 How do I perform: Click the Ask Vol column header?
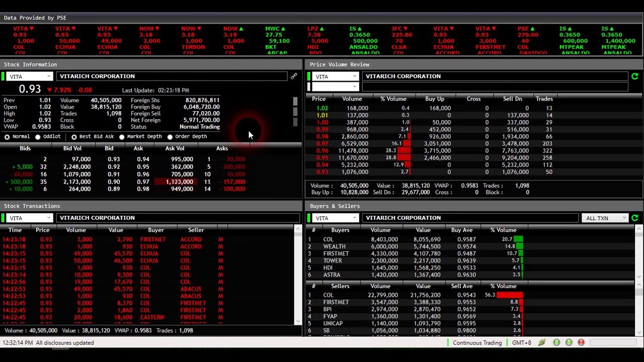click(175, 148)
